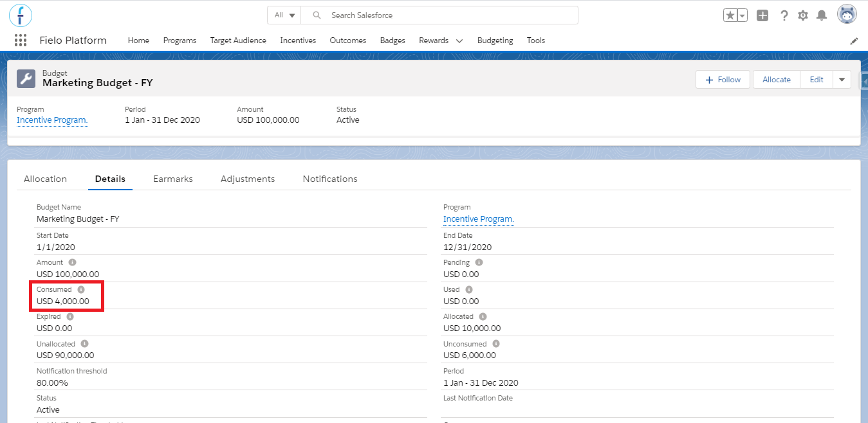Click the info icon next to Expired
This screenshot has width=868, height=423.
pos(70,317)
